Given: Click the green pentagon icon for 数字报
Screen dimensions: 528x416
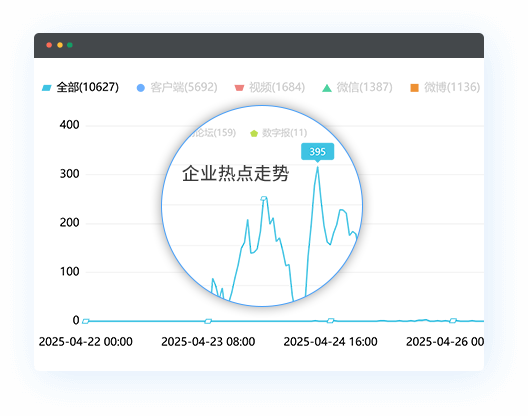Looking at the screenshot, I should pyautogui.click(x=254, y=133).
